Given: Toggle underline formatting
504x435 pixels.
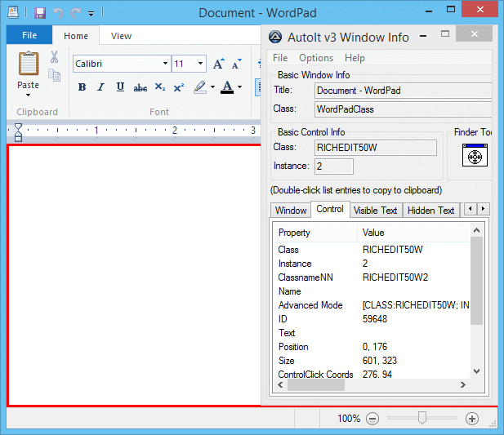Looking at the screenshot, I should (x=120, y=87).
